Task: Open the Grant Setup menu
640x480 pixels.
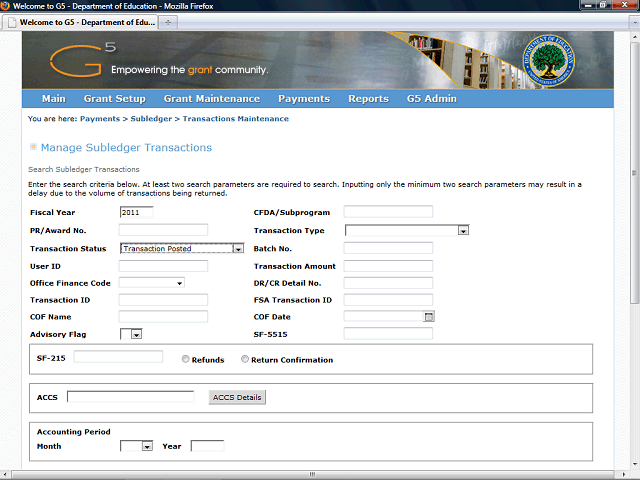Action: pos(115,99)
